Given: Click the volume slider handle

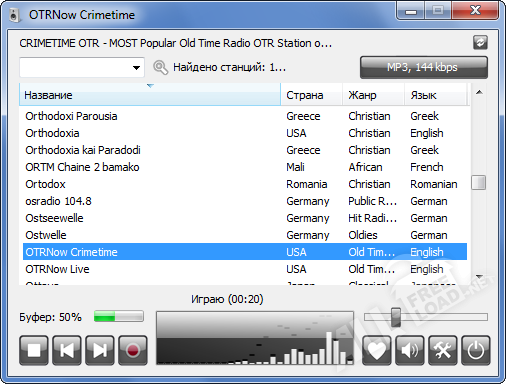Looking at the screenshot, I should (x=396, y=317).
